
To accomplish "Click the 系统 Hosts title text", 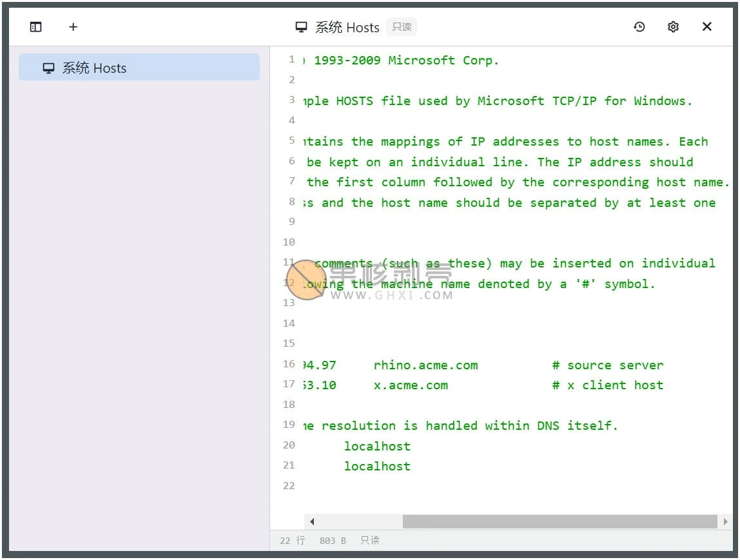I will (347, 27).
